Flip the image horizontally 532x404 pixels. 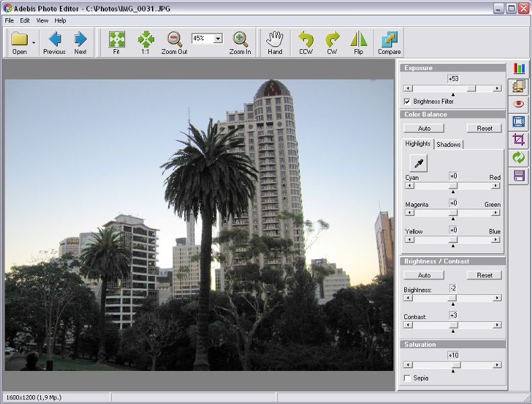[358, 43]
